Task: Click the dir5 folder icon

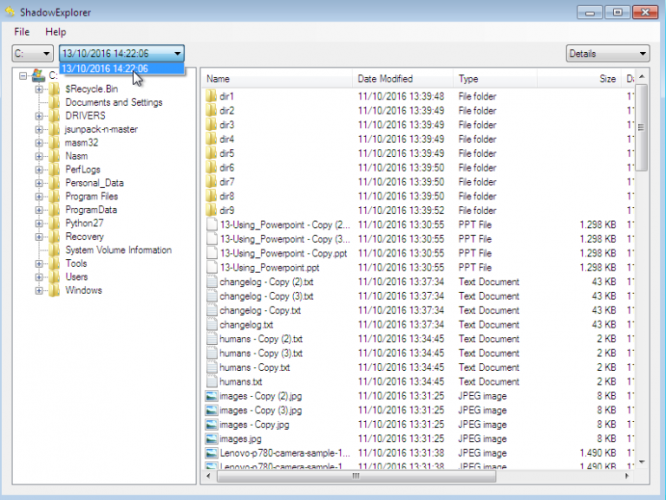Action: pos(211,153)
